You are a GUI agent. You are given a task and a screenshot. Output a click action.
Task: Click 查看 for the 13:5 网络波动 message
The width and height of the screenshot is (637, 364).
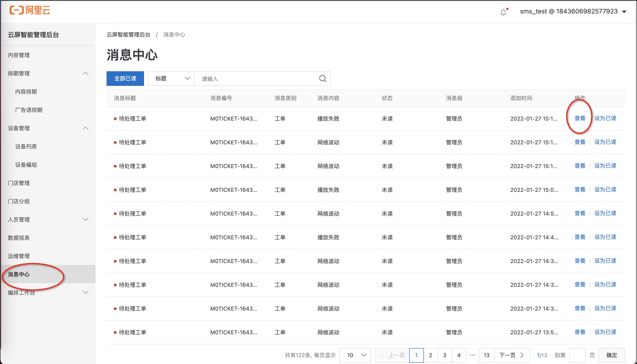(580, 332)
